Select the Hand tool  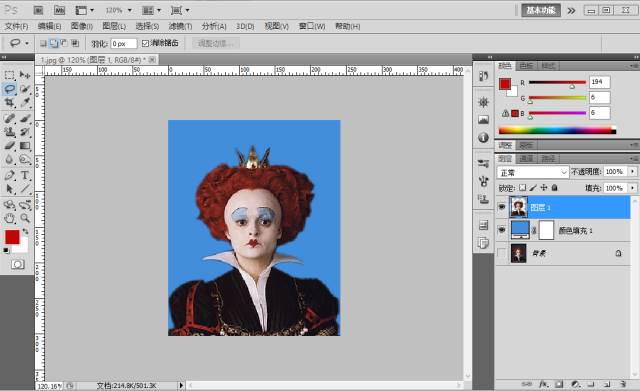tap(9, 218)
